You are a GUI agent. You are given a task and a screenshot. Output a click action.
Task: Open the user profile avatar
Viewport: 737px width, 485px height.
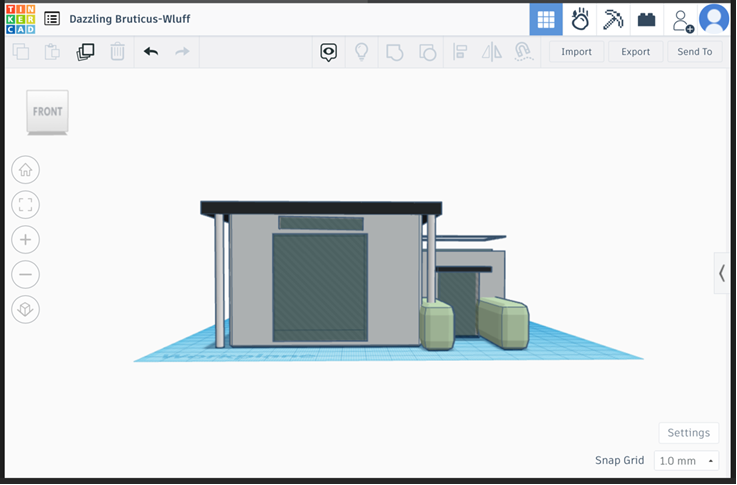click(714, 19)
